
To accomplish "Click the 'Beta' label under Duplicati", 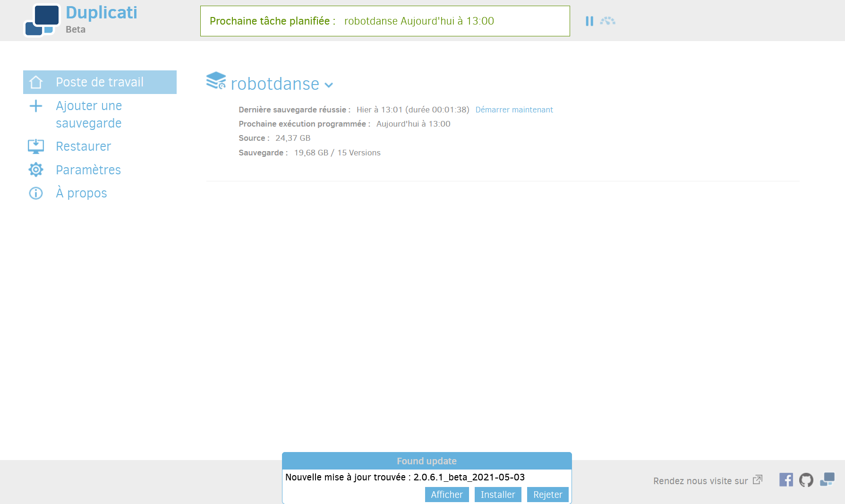I will point(76,29).
